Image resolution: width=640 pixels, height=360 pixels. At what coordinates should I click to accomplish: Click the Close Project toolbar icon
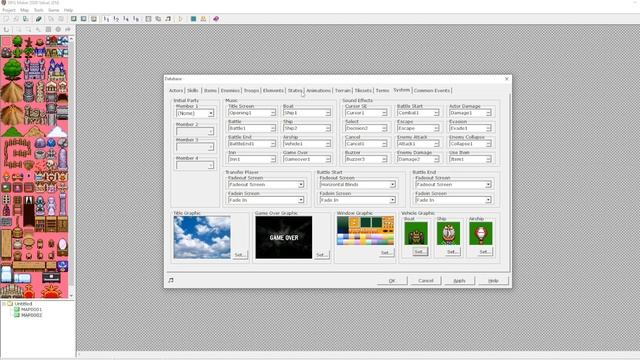pyautogui.click(x=26, y=19)
